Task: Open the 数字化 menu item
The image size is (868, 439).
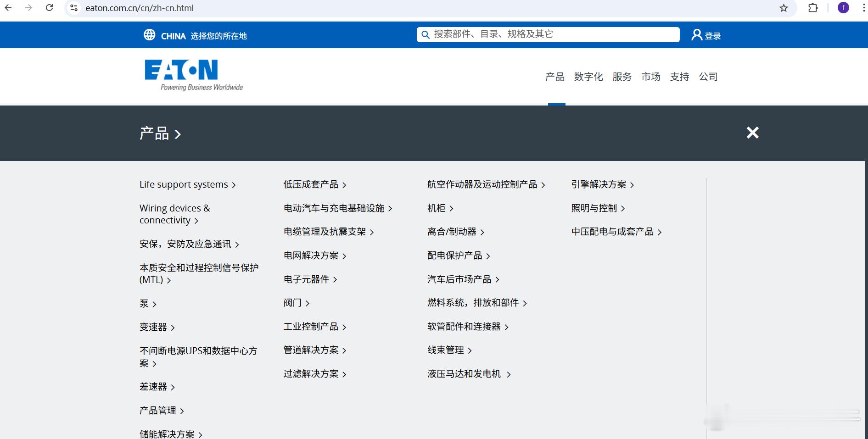Action: pos(588,77)
